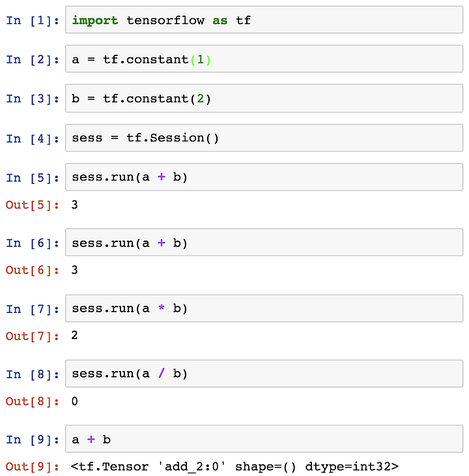This screenshot has height=476, width=469.
Task: Click the word tensorflow in cell 1
Action: tap(165, 20)
